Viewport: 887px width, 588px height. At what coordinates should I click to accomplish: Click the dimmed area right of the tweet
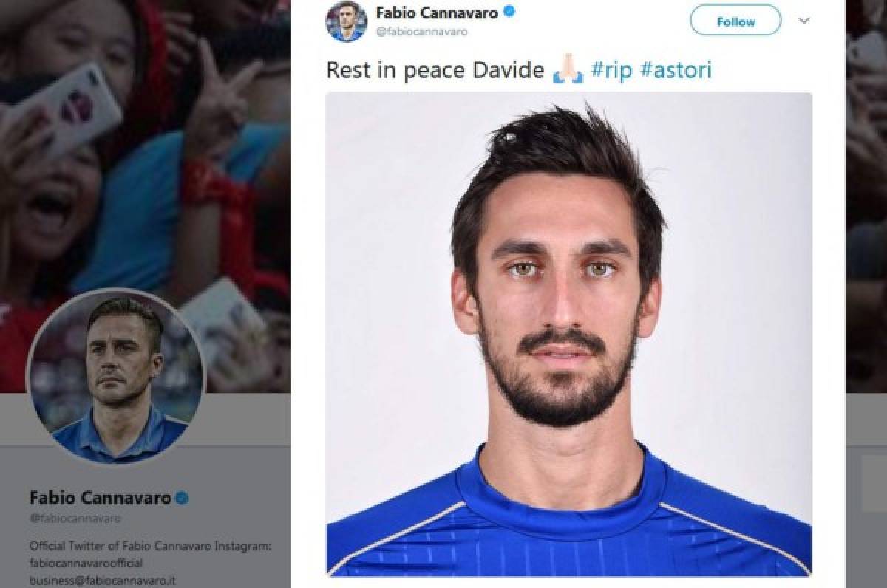[x=866, y=295]
